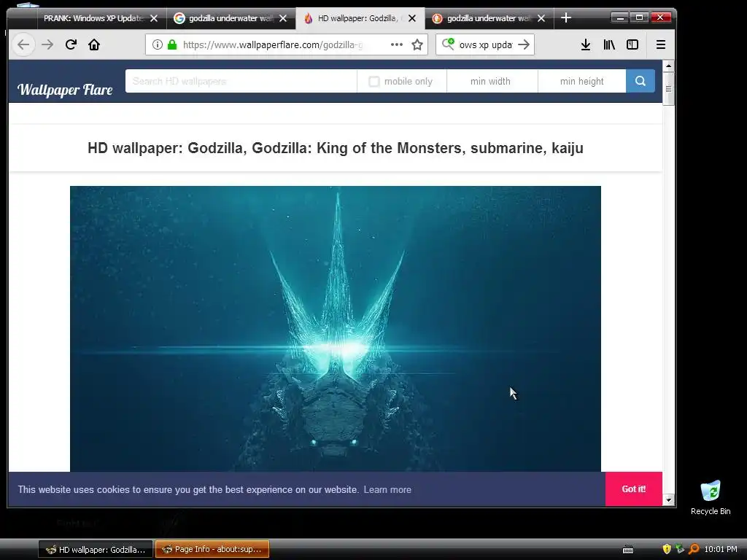Click the browser search box text
The height and width of the screenshot is (560, 747).
point(486,44)
